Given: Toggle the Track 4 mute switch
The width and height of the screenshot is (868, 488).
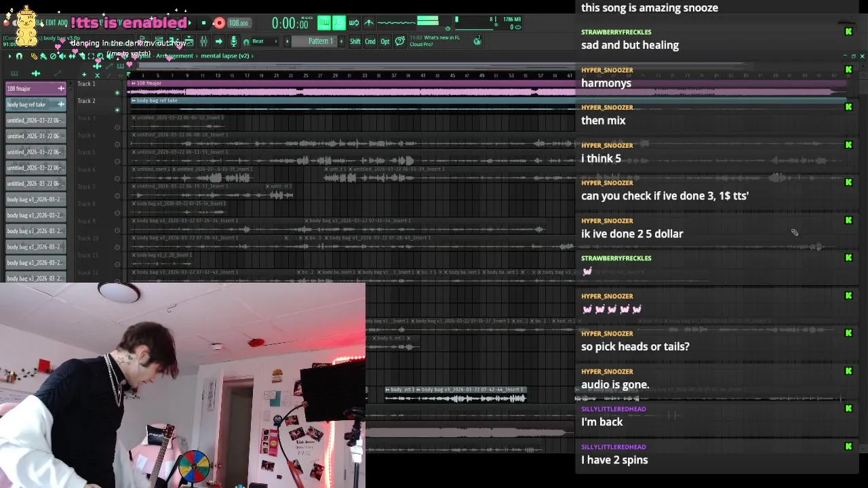Looking at the screenshot, I should click(117, 144).
